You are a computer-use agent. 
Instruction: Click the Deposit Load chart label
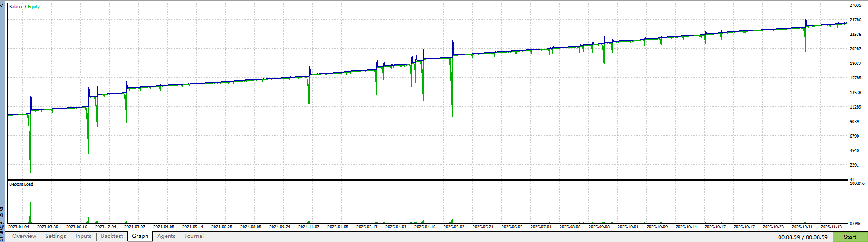coord(21,184)
